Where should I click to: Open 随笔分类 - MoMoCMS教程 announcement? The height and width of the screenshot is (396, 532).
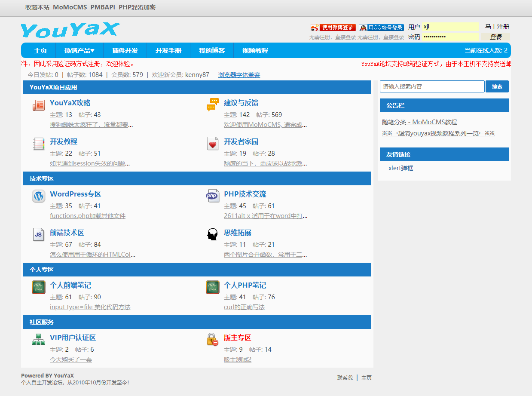[419, 122]
